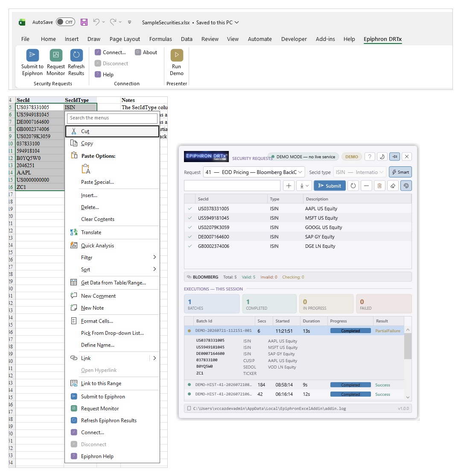Delete all securities with the trash icon
This screenshot has height=476, width=461.
[379, 186]
